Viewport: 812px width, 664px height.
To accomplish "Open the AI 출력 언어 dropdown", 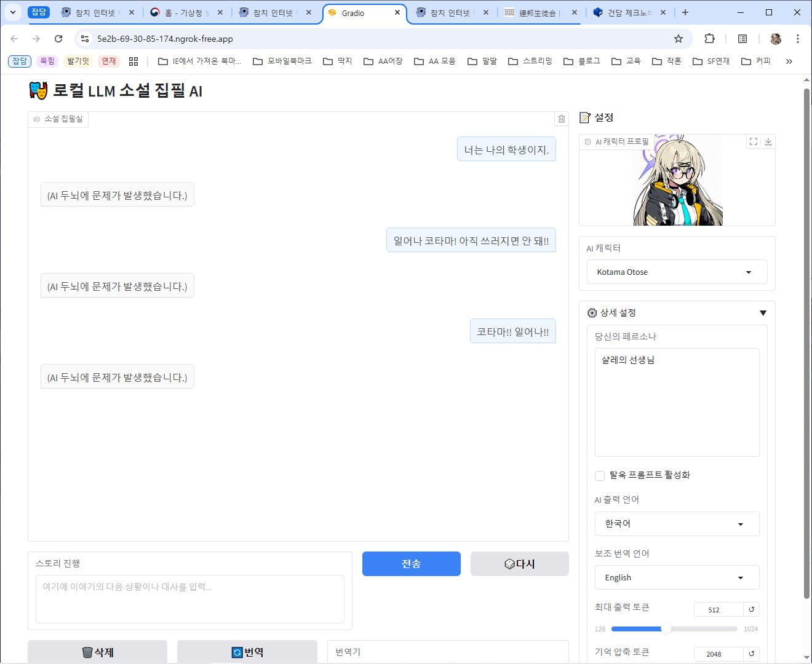I will click(677, 524).
